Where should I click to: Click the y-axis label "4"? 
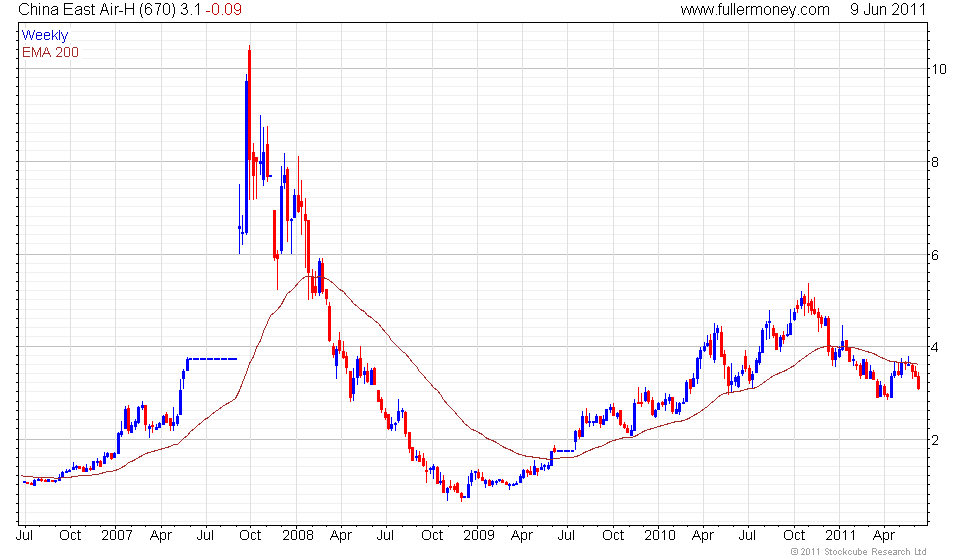[935, 348]
